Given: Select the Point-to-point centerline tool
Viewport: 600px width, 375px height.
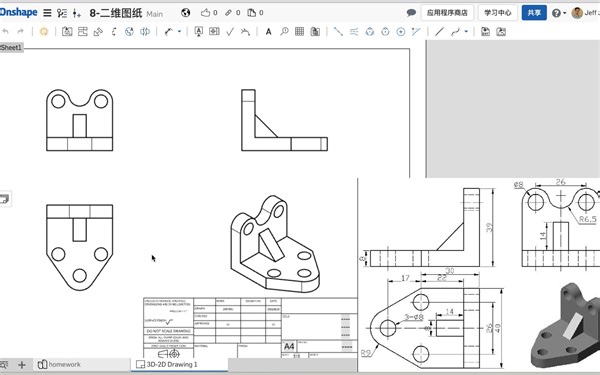Looking at the screenshot, I should pyautogui.click(x=416, y=31).
